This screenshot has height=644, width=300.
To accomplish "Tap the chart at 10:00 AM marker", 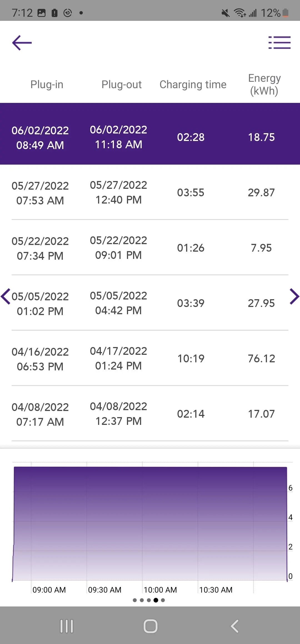I will [x=160, y=590].
